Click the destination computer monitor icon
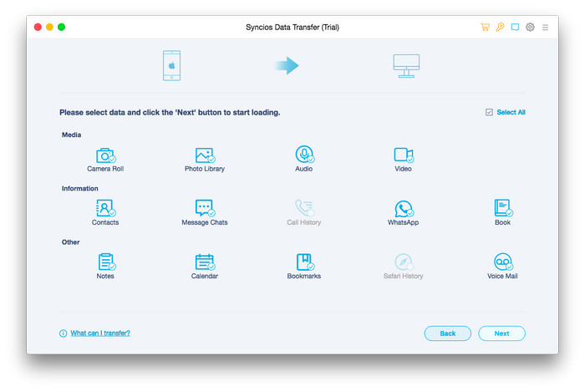This screenshot has width=585, height=392. coord(406,66)
